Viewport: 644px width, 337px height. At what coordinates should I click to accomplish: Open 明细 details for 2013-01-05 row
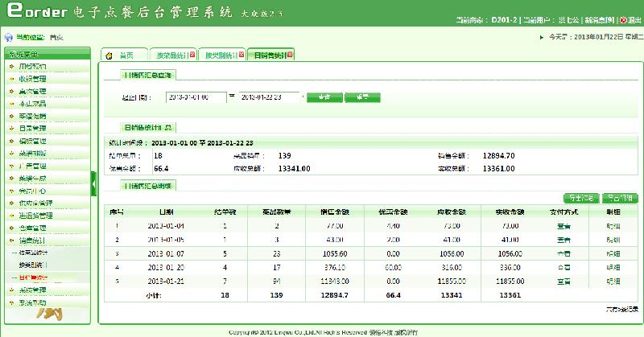tap(613, 240)
